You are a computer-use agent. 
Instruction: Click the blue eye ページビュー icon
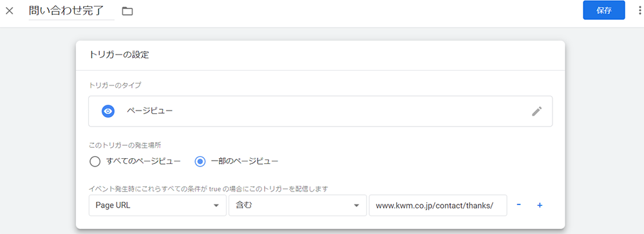(108, 111)
